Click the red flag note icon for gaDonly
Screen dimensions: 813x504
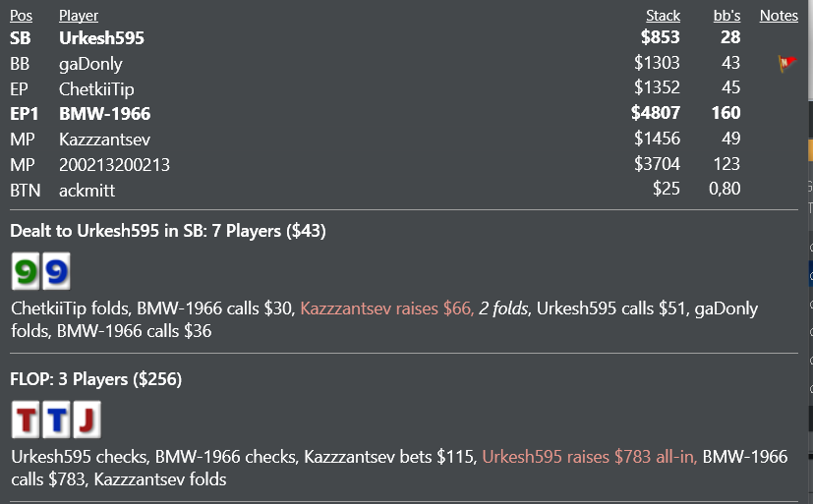point(787,63)
